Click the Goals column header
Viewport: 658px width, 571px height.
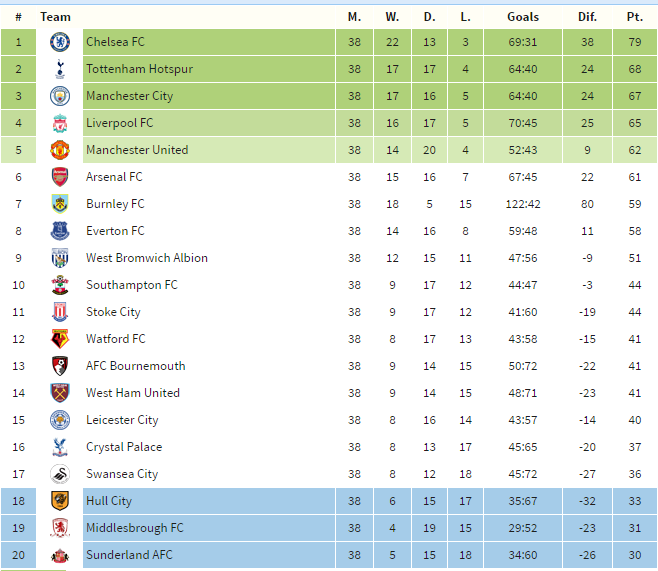click(522, 17)
